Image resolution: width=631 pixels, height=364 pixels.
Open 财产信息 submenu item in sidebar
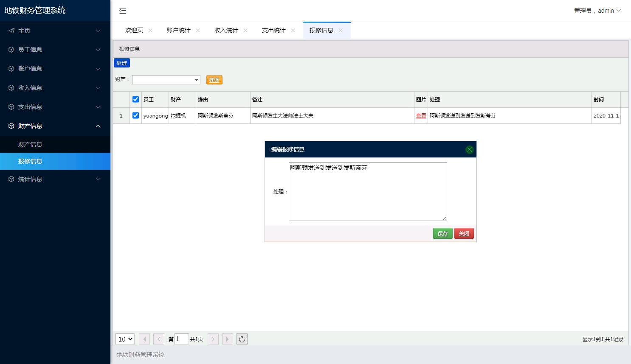tap(55, 144)
